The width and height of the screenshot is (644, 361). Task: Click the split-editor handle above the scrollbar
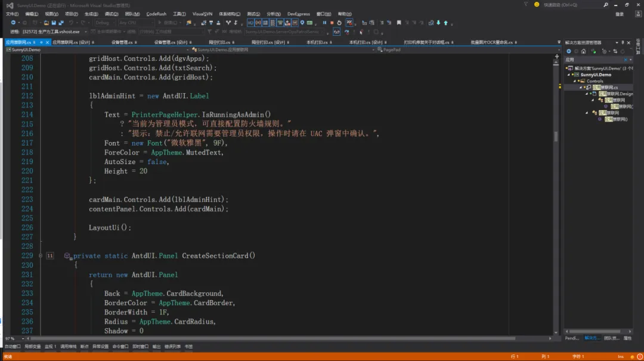click(556, 56)
